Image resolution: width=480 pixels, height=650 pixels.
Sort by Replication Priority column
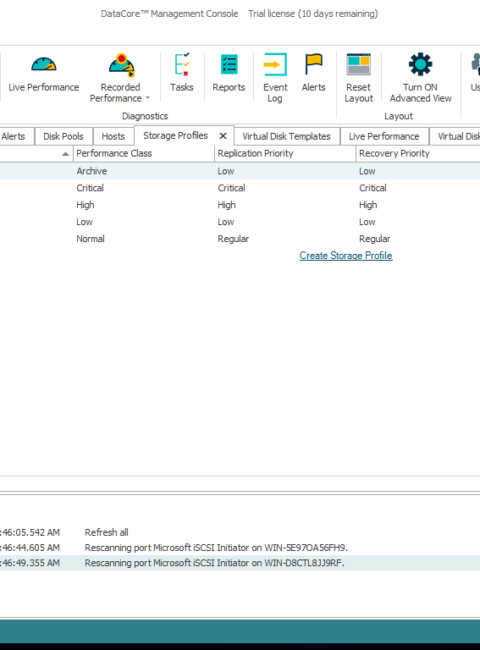[x=285, y=153]
